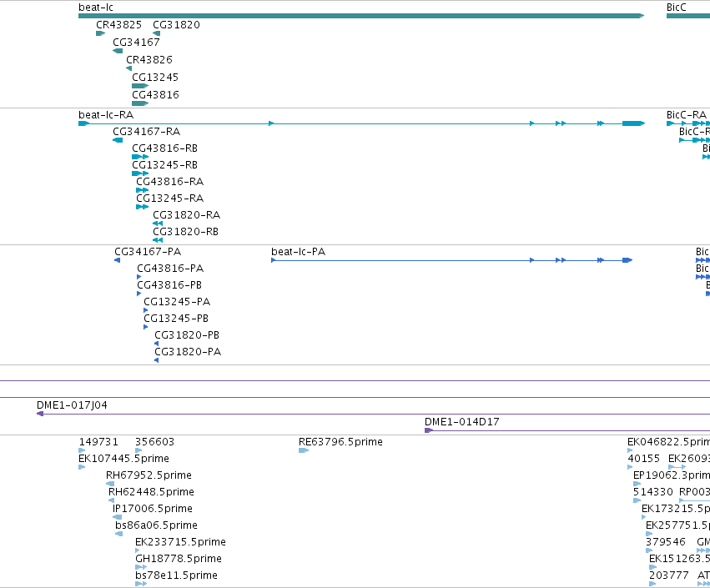Click the 514330 feature glyph
Viewport: 710px width, 588px height.
(x=637, y=500)
